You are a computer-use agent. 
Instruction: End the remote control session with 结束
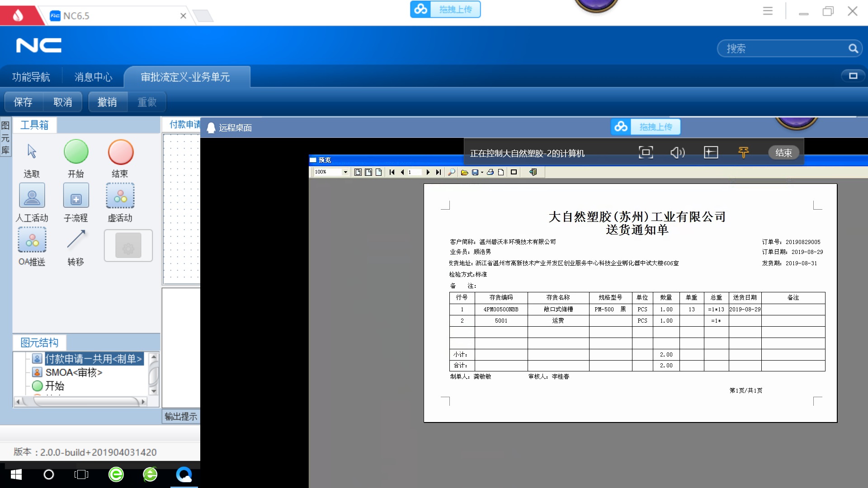783,153
